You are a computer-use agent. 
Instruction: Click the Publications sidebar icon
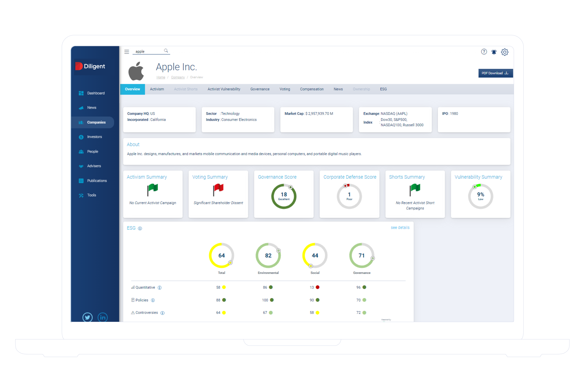[81, 181]
